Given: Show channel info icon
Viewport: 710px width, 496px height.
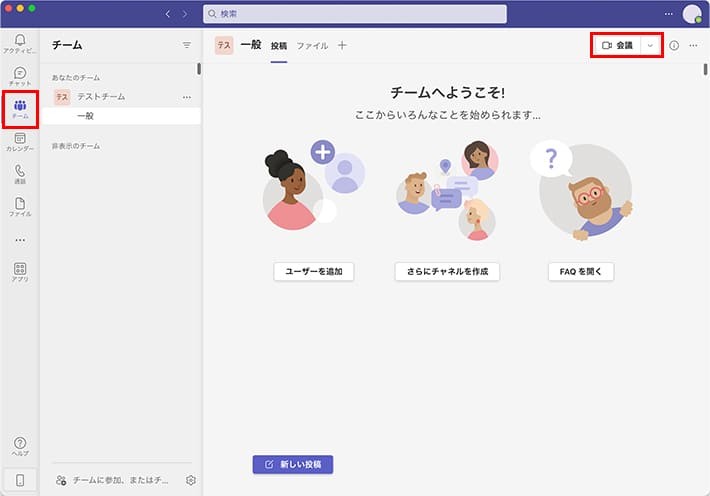Looking at the screenshot, I should (674, 45).
